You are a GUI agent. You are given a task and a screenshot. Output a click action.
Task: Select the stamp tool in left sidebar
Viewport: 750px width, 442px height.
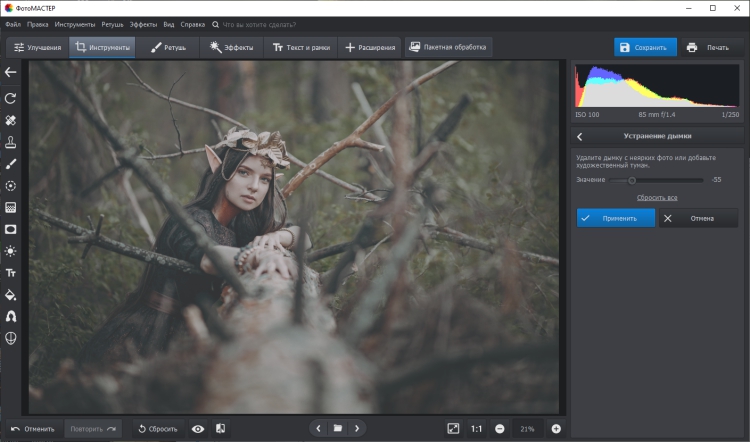(x=11, y=141)
